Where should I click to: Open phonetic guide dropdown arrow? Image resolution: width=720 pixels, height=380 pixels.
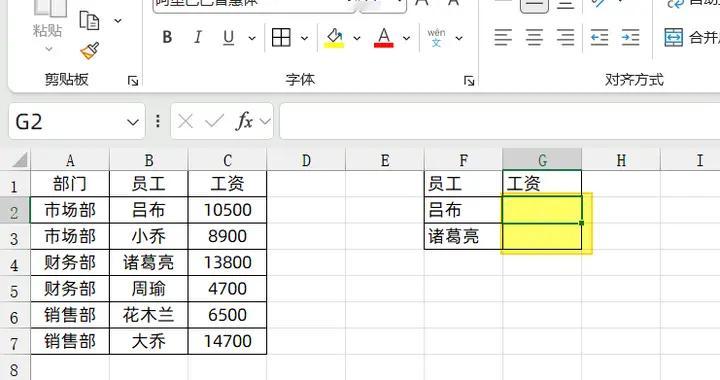[459, 38]
